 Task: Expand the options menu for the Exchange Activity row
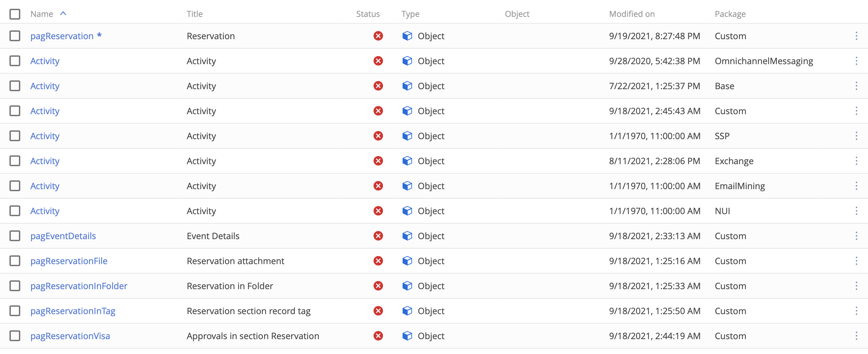click(x=856, y=161)
